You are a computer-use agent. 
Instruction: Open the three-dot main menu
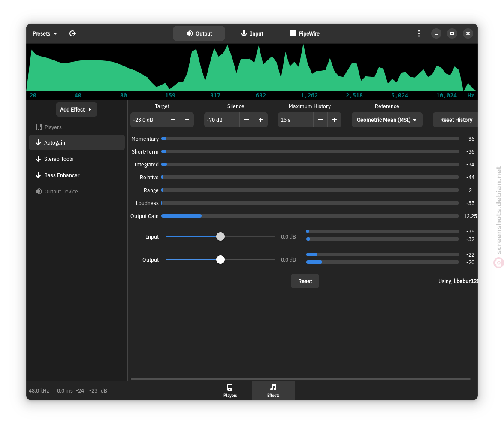[419, 33]
